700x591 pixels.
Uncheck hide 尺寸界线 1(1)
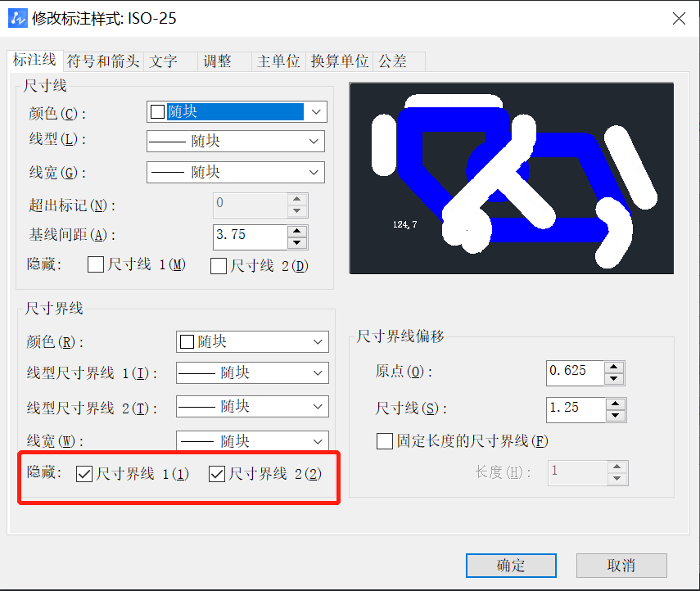coord(84,474)
